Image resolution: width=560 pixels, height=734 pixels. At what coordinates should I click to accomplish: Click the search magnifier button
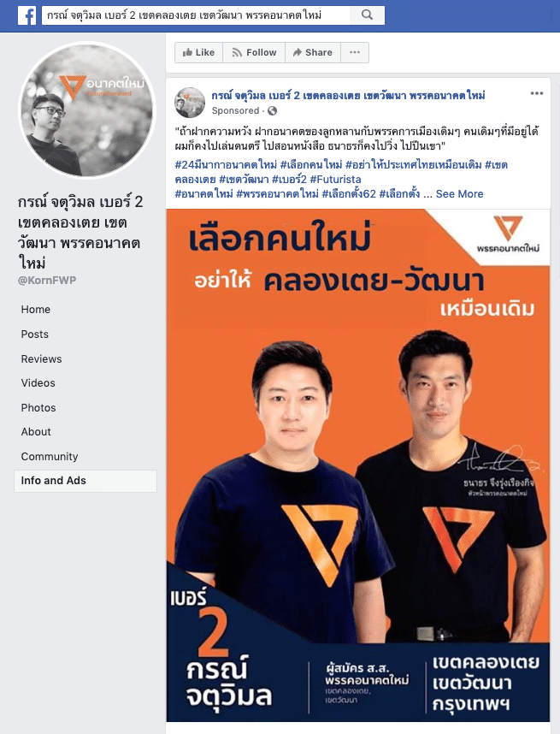368,15
